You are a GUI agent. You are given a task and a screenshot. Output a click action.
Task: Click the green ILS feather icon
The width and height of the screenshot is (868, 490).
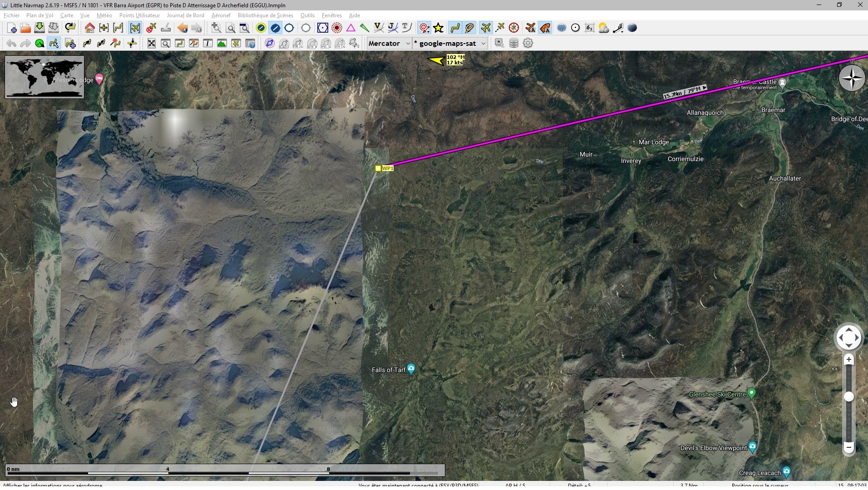pos(365,28)
